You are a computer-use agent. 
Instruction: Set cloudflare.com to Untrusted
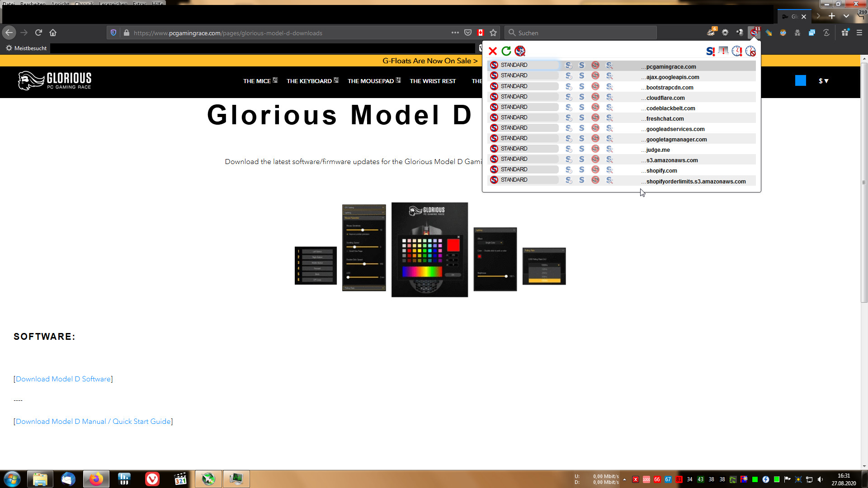(595, 97)
